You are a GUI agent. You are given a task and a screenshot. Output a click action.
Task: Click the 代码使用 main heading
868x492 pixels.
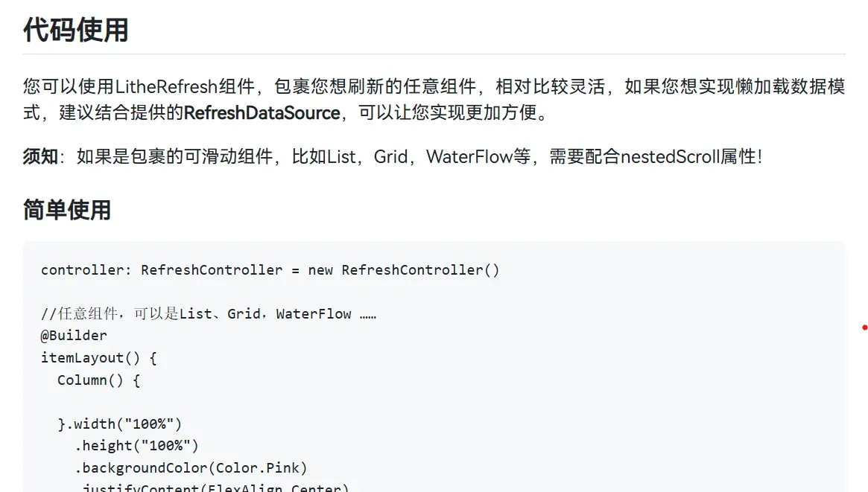76,29
